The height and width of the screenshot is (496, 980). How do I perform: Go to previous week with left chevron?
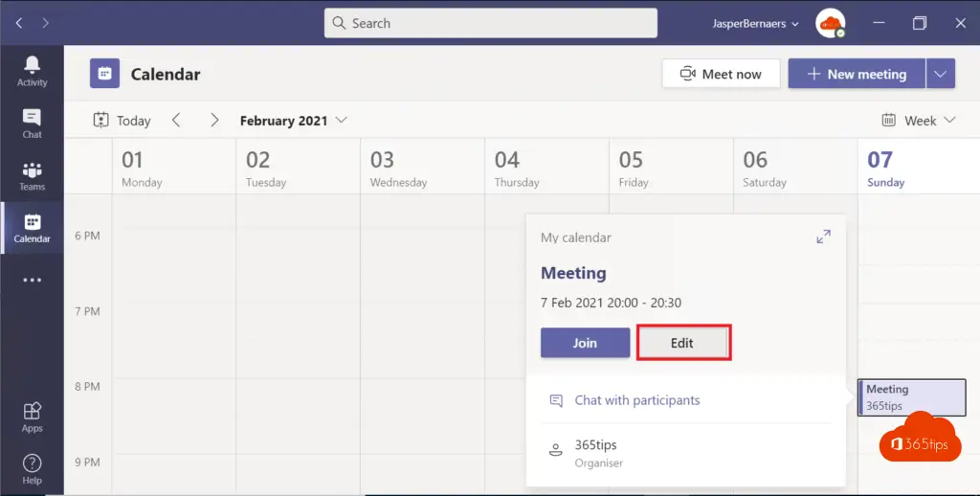coord(176,121)
